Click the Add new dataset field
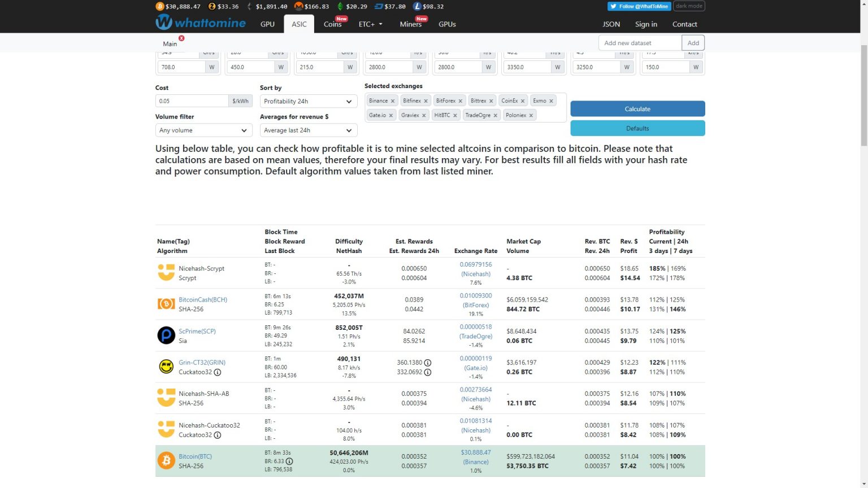Screen dimensions: 868x488 pos(640,43)
